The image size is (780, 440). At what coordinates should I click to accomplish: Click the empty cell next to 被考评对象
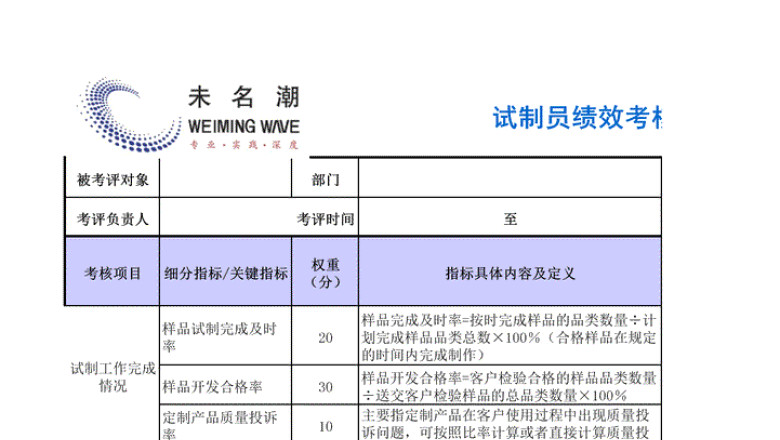[x=225, y=178]
